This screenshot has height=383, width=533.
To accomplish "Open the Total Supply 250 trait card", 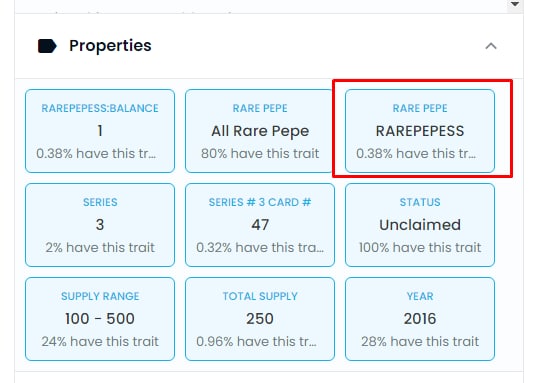I will click(260, 319).
